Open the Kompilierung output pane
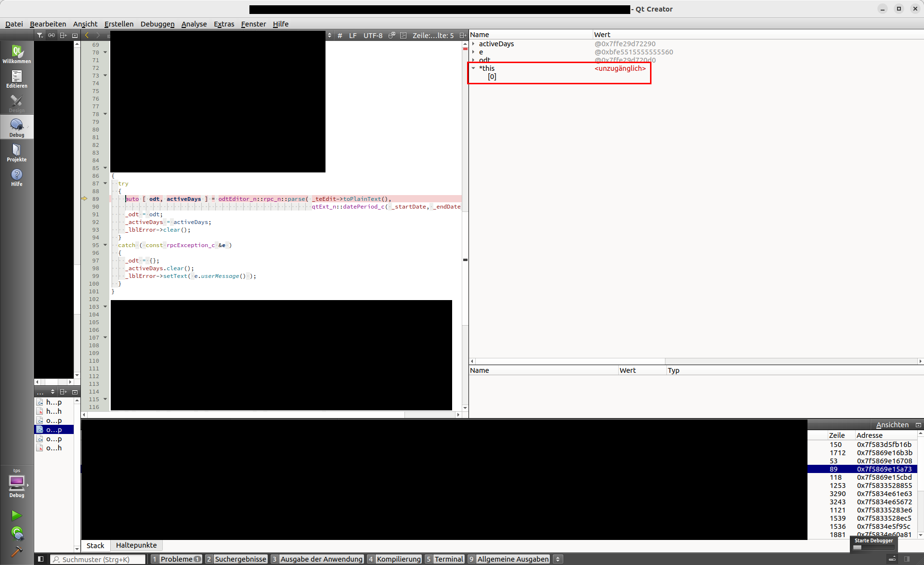Screen dimensions: 924x565 tap(394, 559)
